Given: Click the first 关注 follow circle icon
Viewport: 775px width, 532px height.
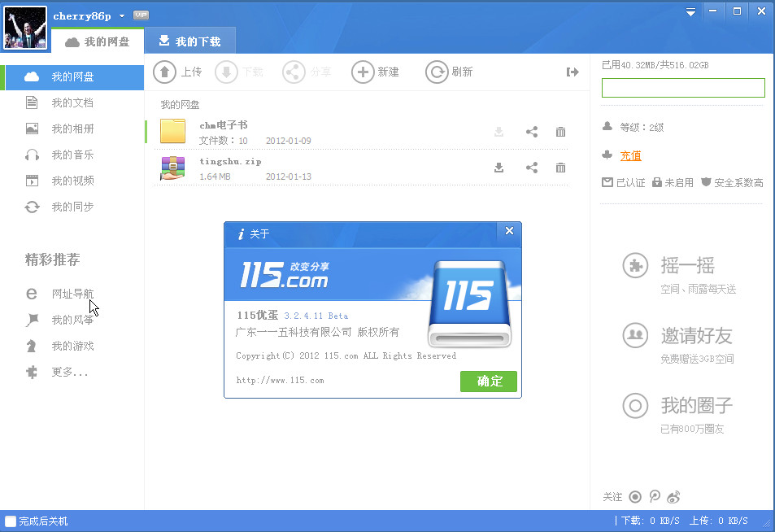Looking at the screenshot, I should [x=635, y=496].
